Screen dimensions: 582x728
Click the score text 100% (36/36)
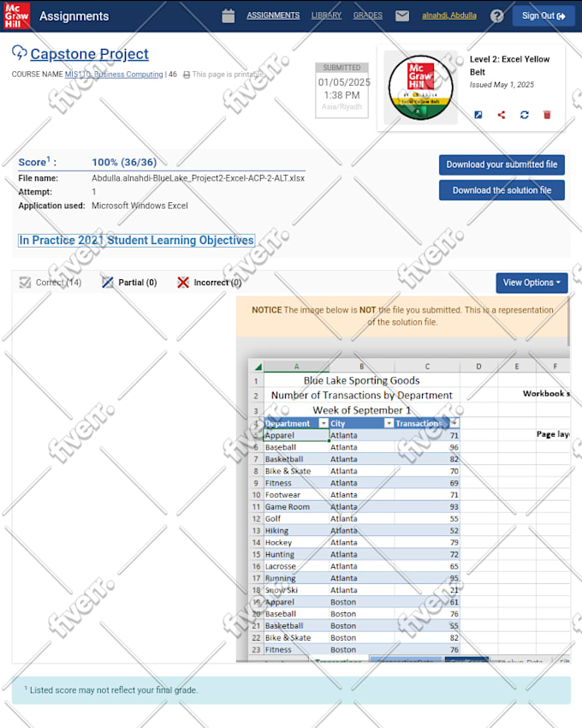(124, 162)
